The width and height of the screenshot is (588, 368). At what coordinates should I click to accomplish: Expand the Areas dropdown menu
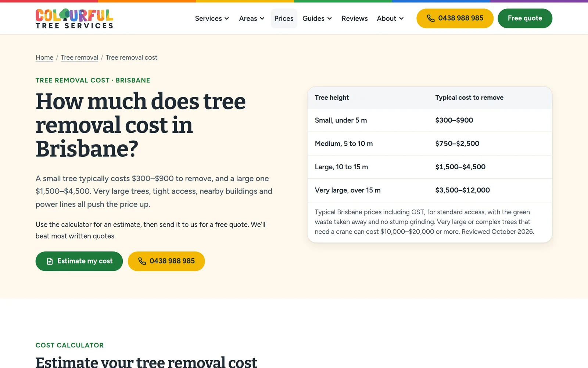[252, 18]
